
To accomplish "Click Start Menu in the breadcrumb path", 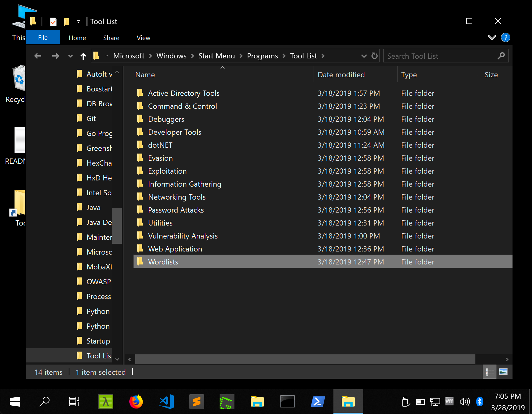I will (217, 56).
